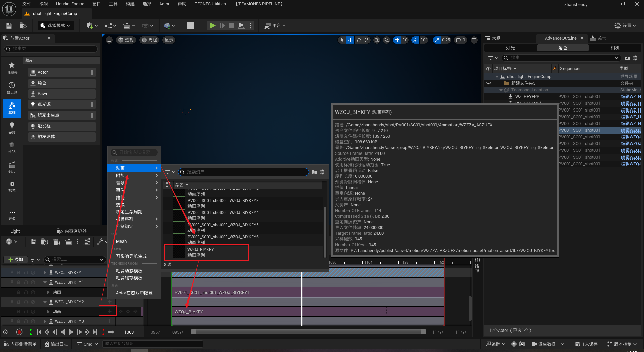Click the outliner settings gear icon
The width and height of the screenshot is (644, 352).
[635, 58]
